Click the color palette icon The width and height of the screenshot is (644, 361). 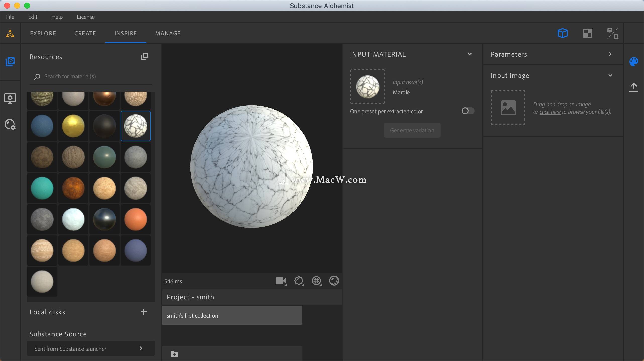click(x=634, y=62)
